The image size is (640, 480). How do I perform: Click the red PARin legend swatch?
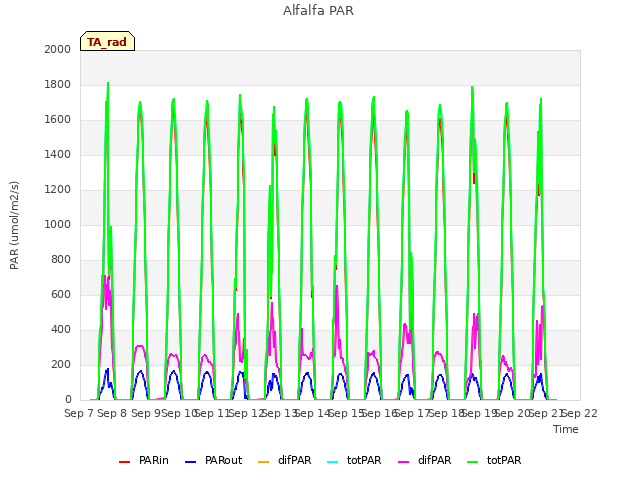tap(124, 462)
